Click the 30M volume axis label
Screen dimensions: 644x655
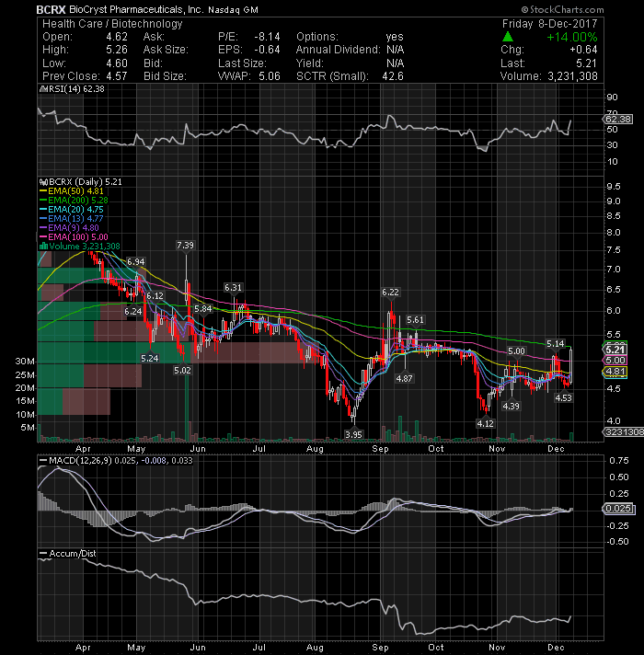(25, 362)
